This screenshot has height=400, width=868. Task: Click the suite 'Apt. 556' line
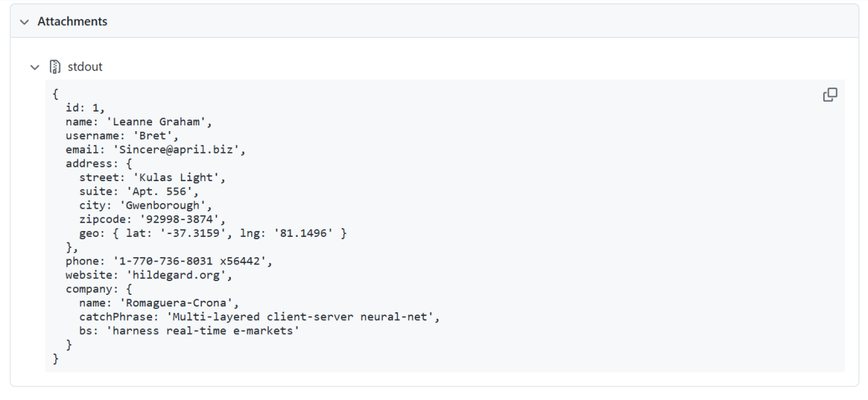coord(139,191)
